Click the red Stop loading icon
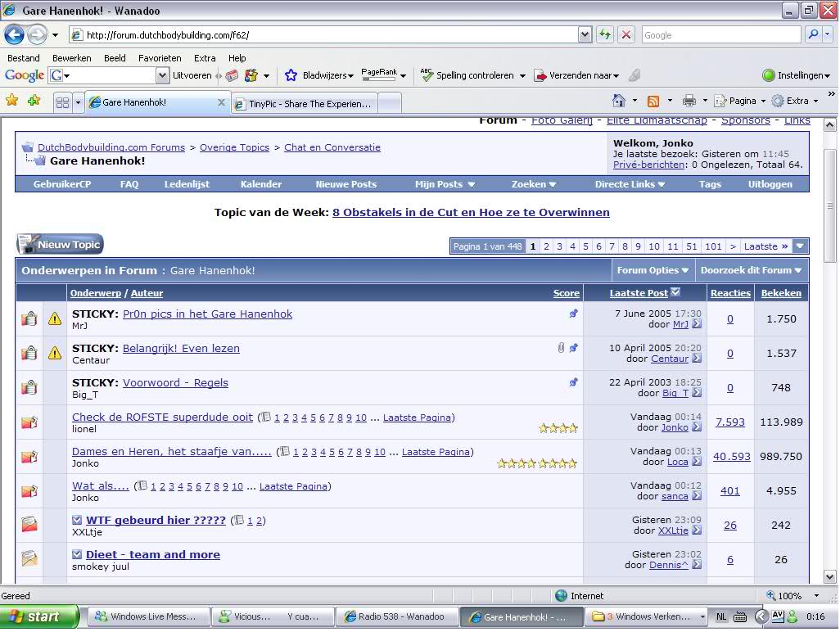 [626, 35]
